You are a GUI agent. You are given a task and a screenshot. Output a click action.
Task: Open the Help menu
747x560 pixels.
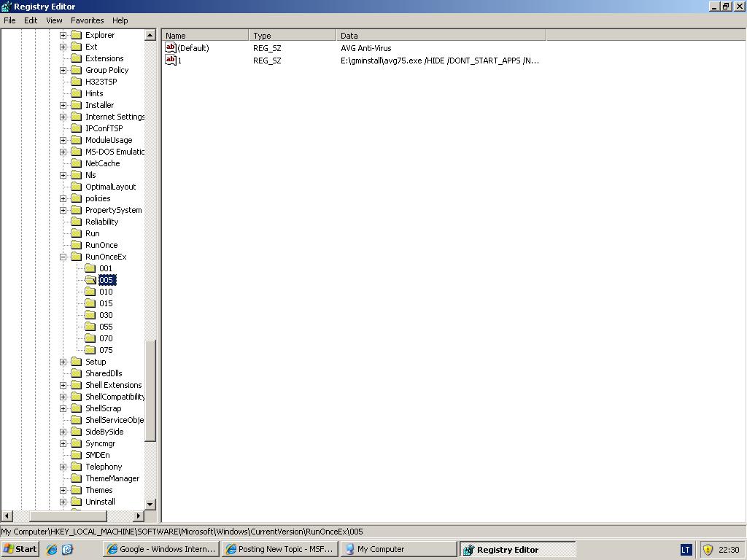(120, 20)
